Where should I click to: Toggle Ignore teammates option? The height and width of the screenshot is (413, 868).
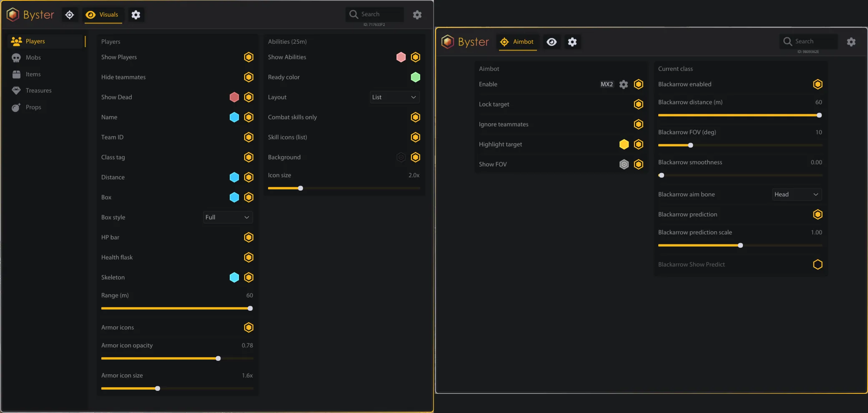pos(639,124)
